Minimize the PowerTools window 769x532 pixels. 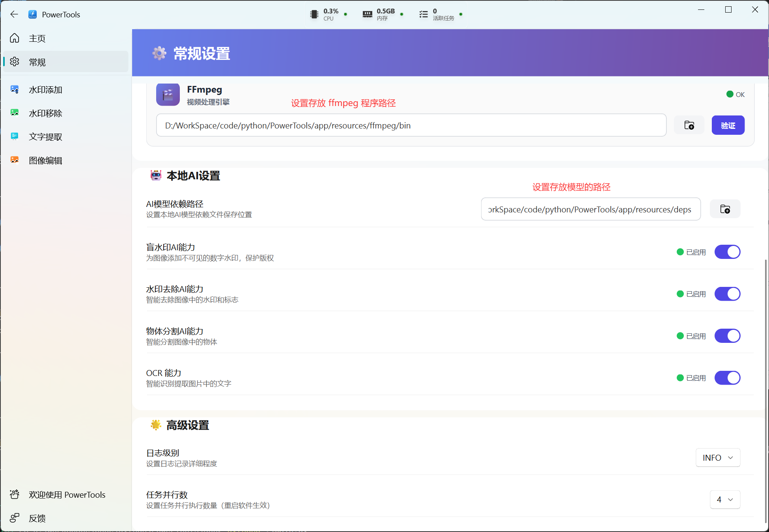[x=701, y=10]
